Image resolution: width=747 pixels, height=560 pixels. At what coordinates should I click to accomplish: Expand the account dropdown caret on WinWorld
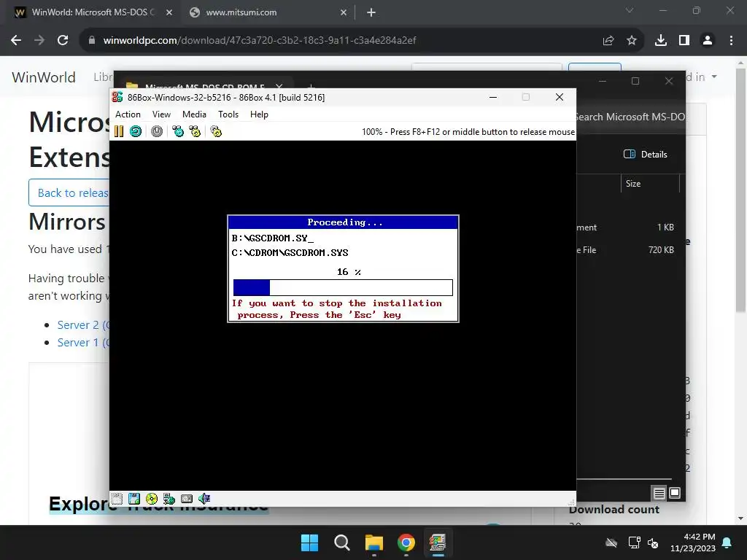point(714,77)
